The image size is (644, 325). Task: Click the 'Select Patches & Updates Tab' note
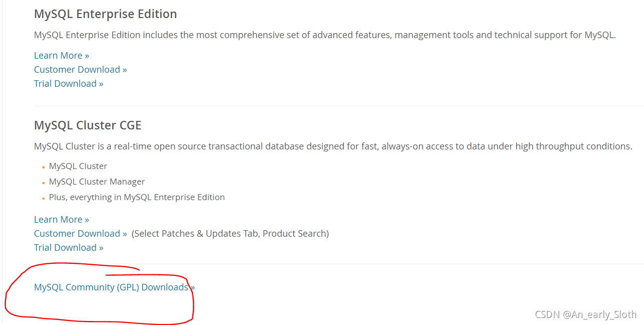point(230,233)
